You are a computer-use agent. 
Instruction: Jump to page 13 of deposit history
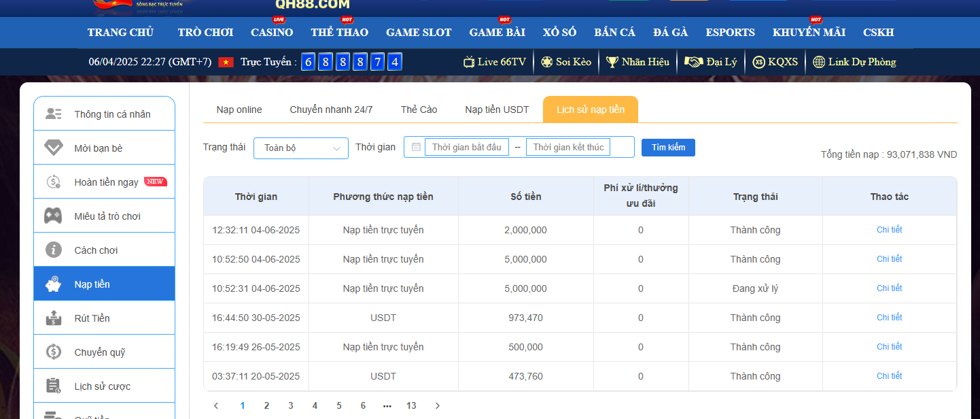tap(411, 405)
